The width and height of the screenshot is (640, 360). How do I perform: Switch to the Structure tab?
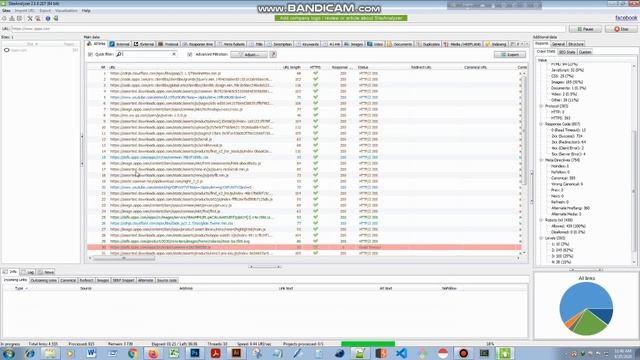(576, 44)
